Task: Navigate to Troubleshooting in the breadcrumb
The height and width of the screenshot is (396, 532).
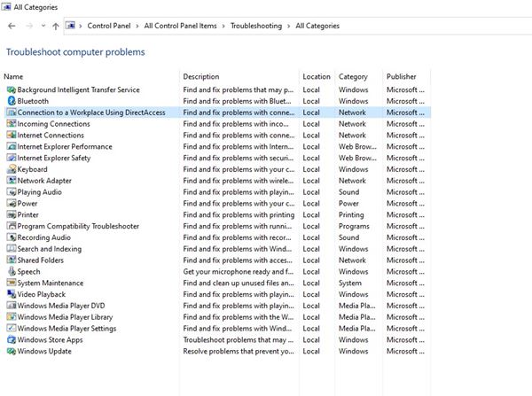Action: (x=256, y=27)
